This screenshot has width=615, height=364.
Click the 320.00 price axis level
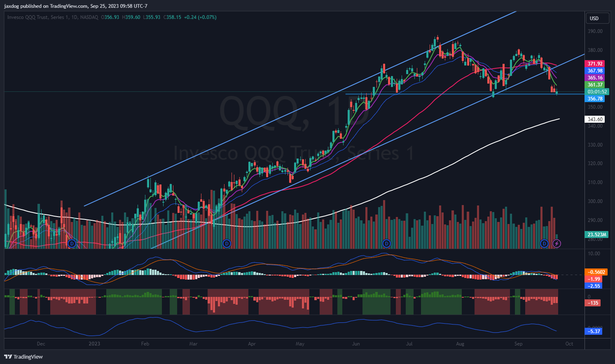coord(595,163)
